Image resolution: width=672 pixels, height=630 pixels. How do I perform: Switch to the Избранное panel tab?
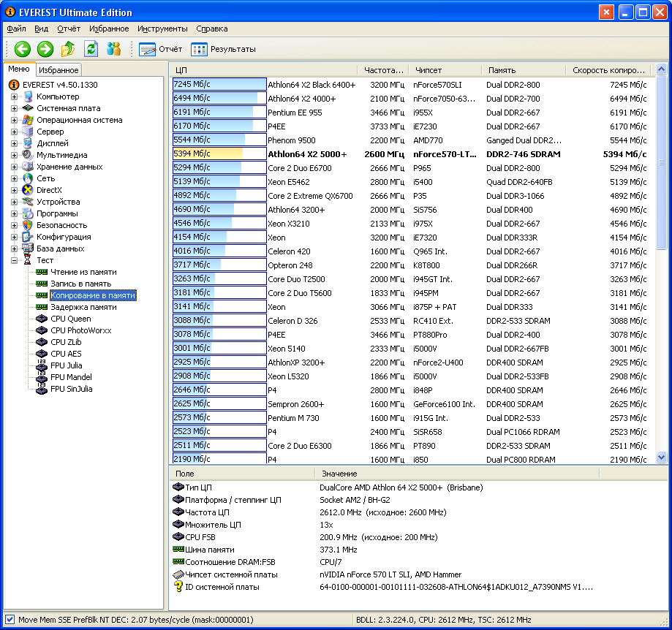[58, 70]
